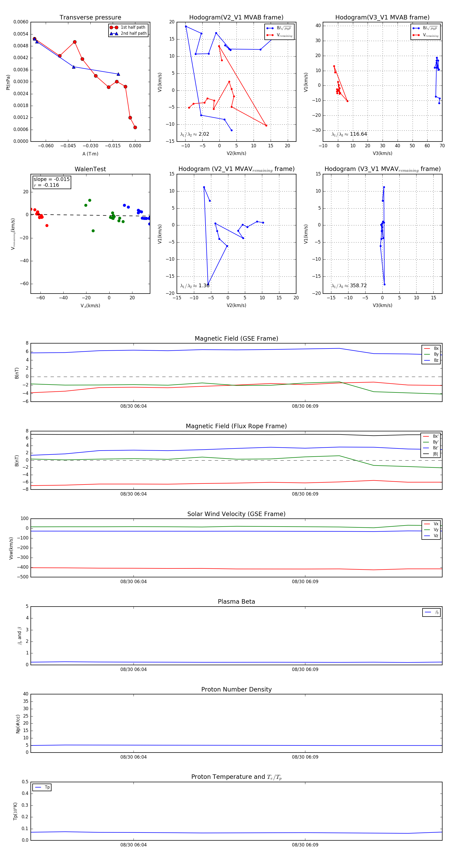
Task: Click the 'Proton Number Density' title
Action: 236,689
